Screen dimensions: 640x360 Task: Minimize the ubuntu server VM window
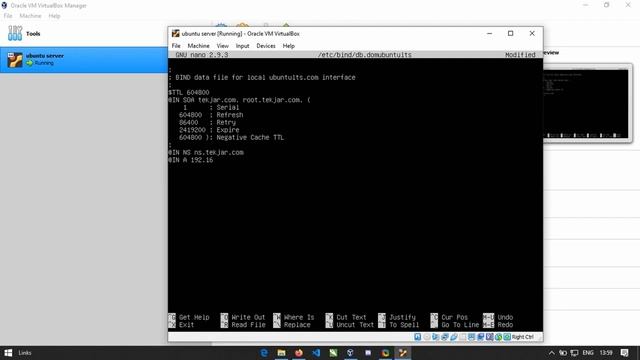tap(489, 33)
